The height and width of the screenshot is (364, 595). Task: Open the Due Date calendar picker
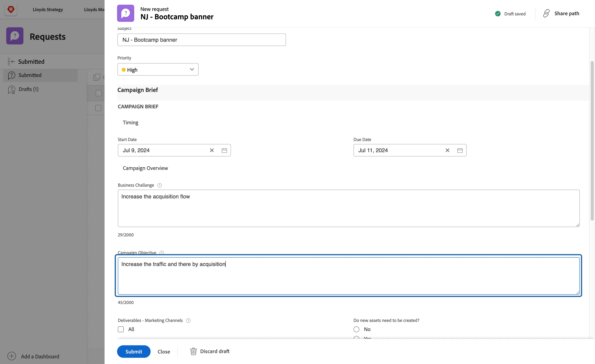click(460, 150)
